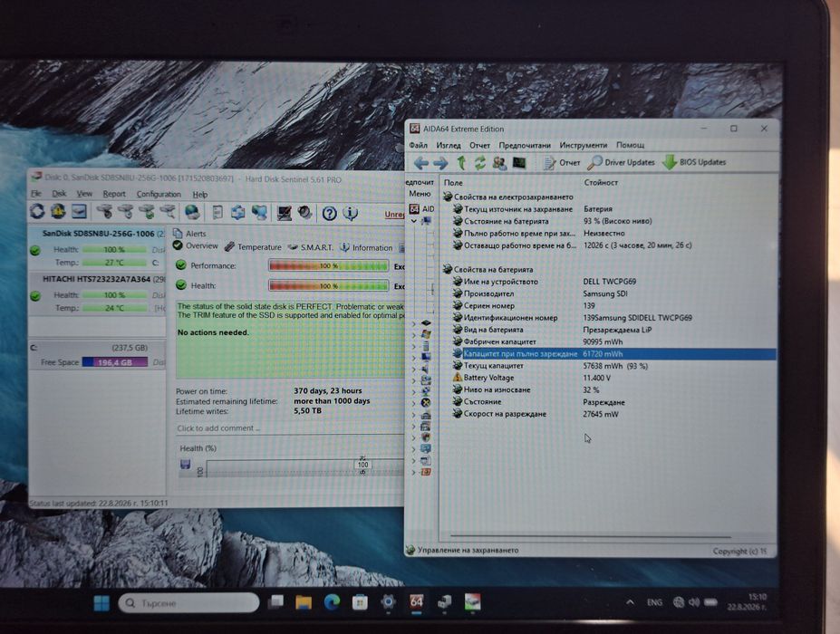Go back with AIDA64 left arrow

click(x=421, y=163)
